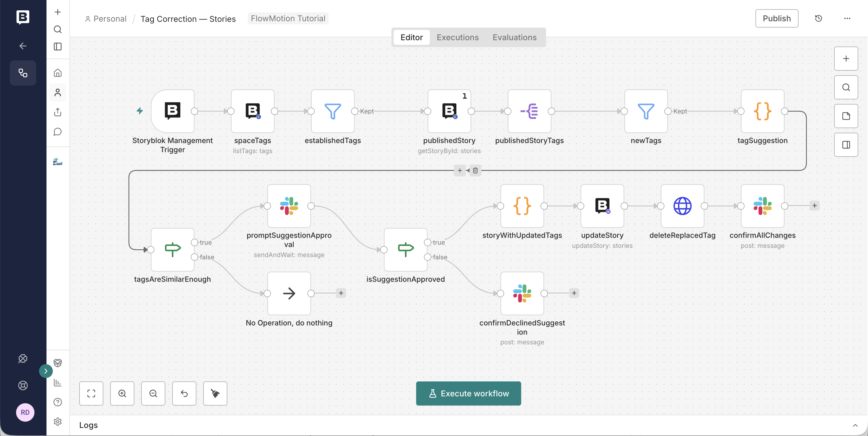Select the spaceTags node
Screen dimensions: 868x436
pos(252,111)
